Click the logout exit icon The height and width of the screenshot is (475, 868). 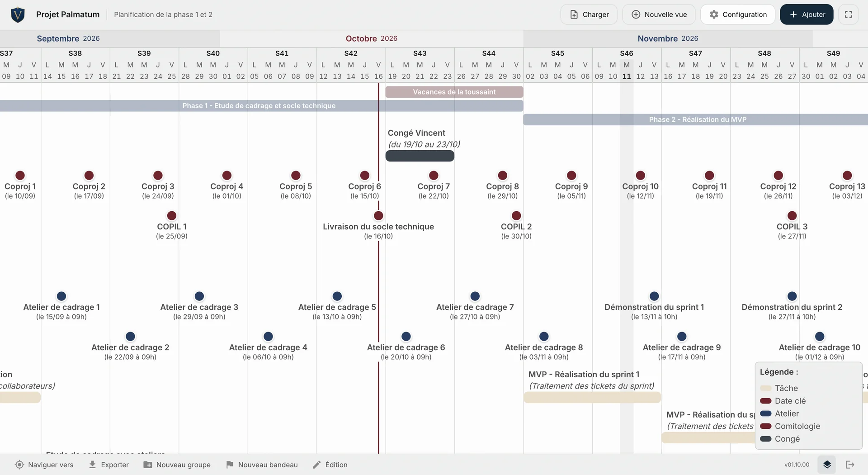850,465
